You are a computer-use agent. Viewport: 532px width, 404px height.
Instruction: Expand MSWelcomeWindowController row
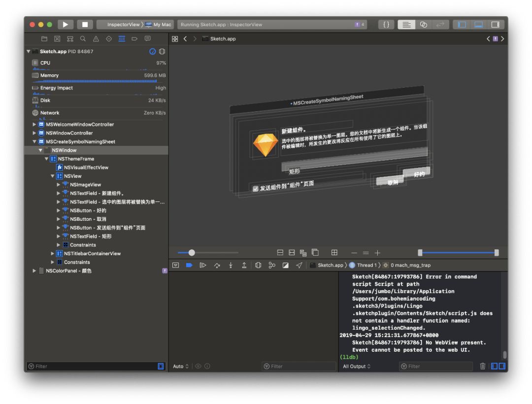(34, 125)
